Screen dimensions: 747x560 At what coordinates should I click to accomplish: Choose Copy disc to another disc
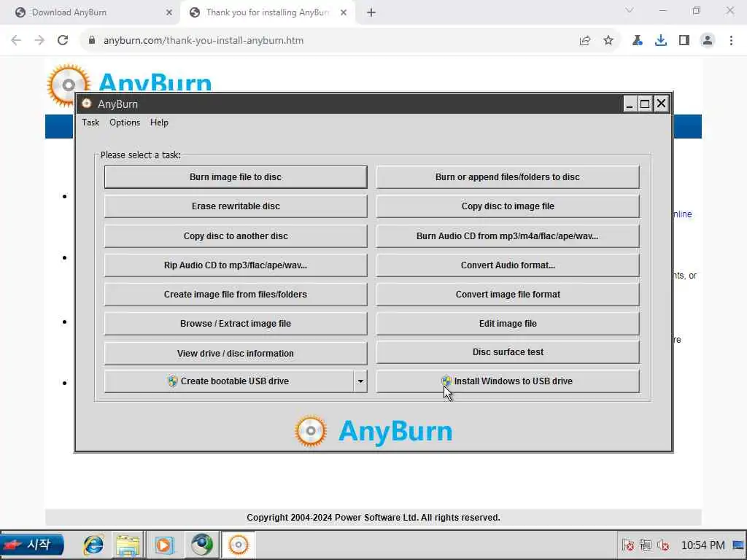pos(236,236)
